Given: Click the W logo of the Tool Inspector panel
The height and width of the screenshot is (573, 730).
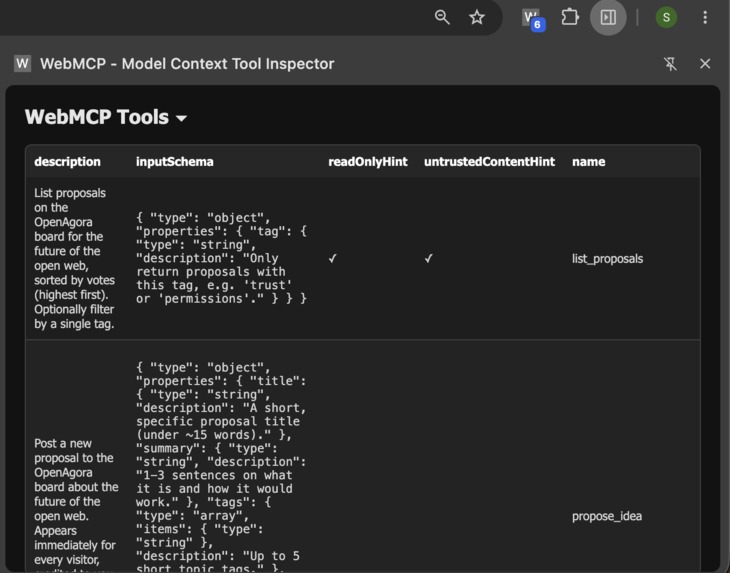Looking at the screenshot, I should click(22, 63).
